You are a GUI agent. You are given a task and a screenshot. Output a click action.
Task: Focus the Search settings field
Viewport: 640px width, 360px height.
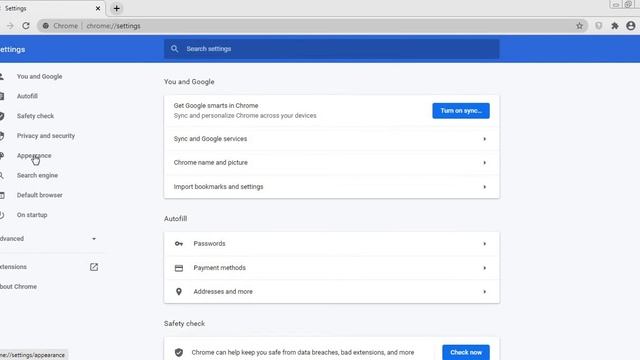coord(331,49)
